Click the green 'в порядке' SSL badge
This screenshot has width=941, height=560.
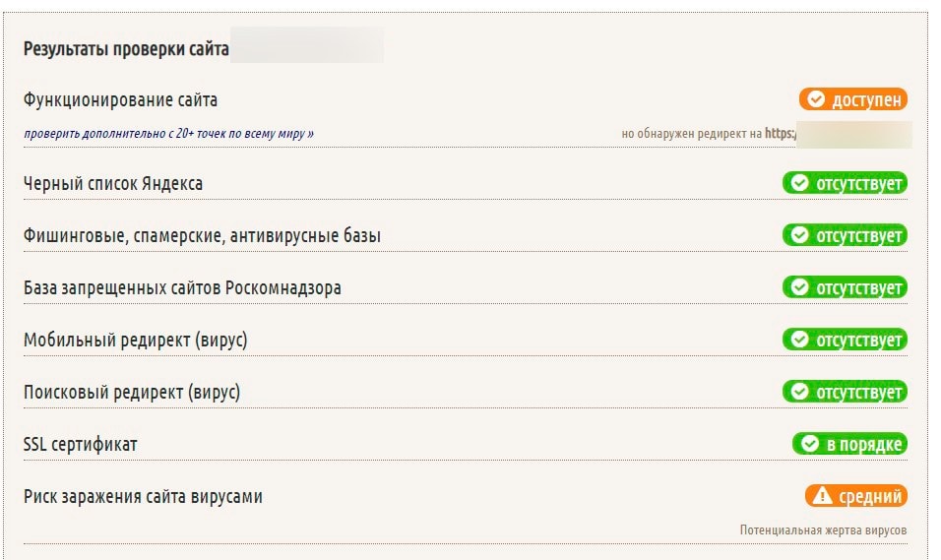848,445
